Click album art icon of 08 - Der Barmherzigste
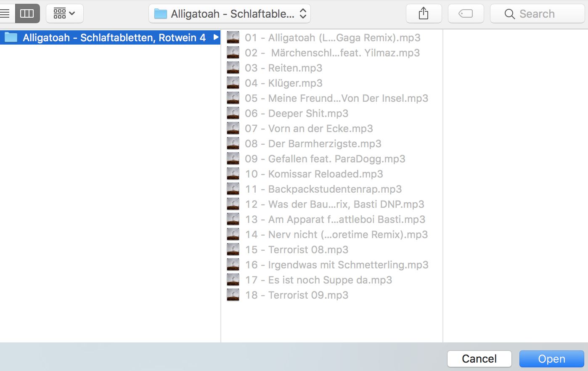Image resolution: width=588 pixels, height=371 pixels. tap(233, 143)
